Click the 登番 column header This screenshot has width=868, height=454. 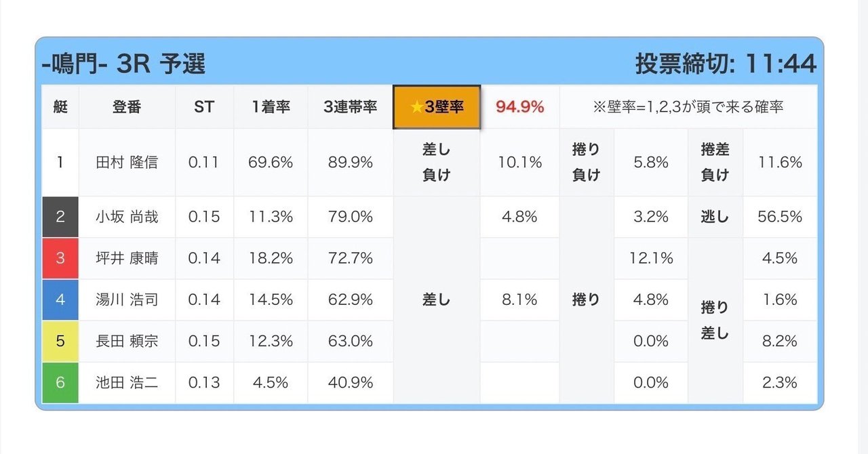click(x=127, y=107)
